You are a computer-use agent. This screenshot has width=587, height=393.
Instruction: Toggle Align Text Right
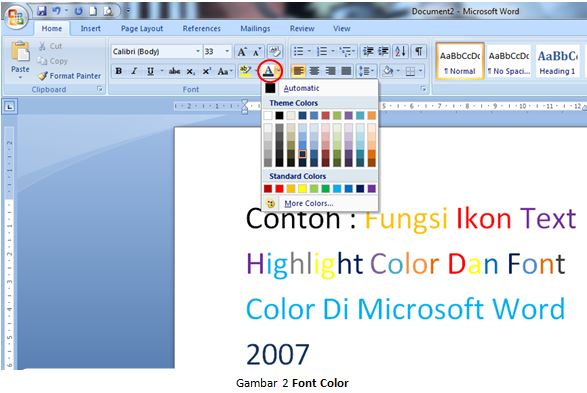click(x=331, y=71)
